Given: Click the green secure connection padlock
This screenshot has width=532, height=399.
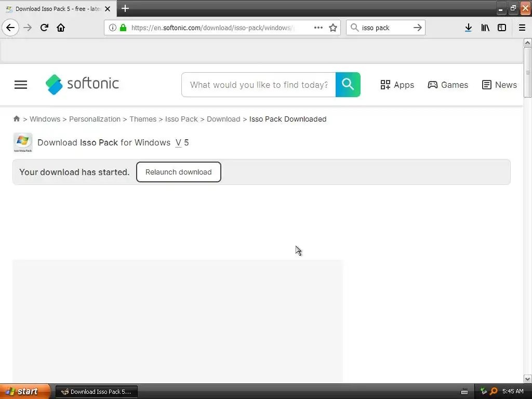Looking at the screenshot, I should point(123,28).
